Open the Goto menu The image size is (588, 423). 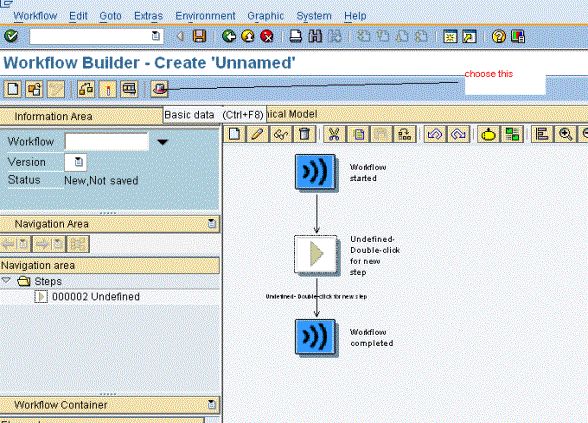tap(110, 16)
